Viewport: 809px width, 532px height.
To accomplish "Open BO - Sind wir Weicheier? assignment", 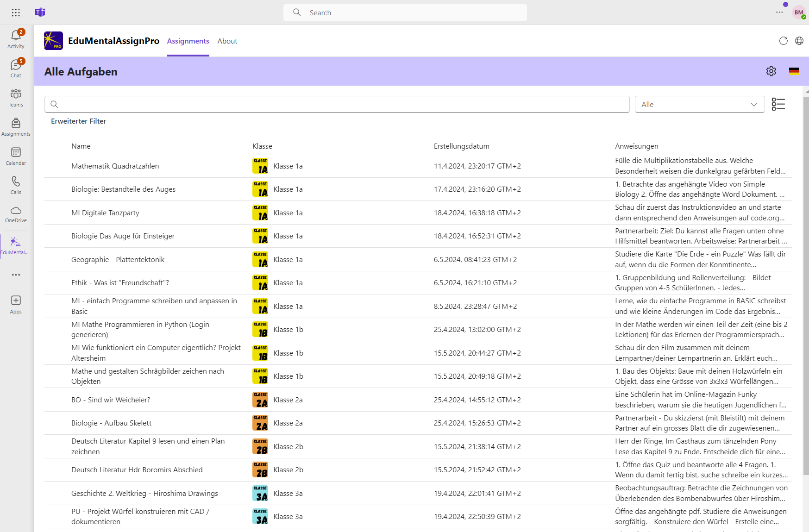I will pyautogui.click(x=111, y=400).
